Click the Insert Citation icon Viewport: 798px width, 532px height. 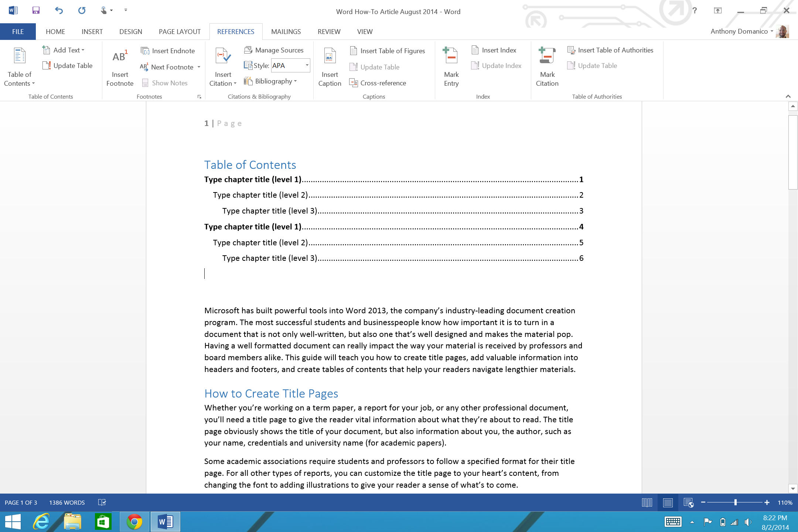223,66
